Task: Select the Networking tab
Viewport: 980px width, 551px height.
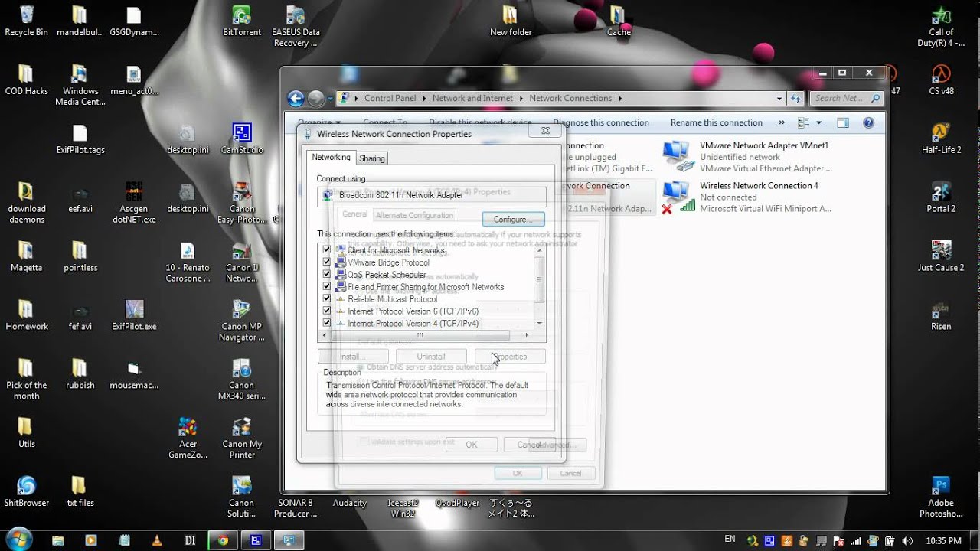Action: tap(331, 157)
